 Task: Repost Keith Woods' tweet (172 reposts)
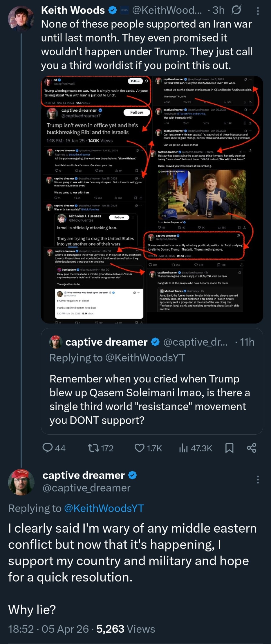[94, 448]
